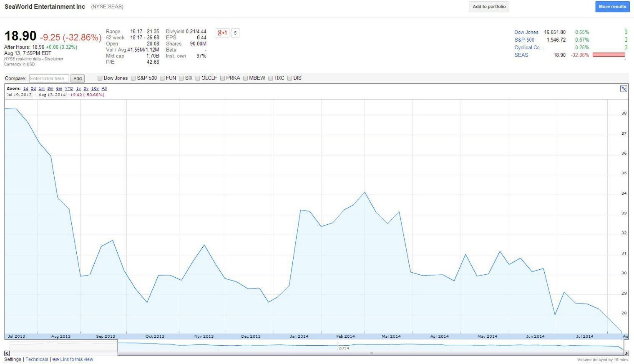
Task: Click the "Add to portfolio" button
Action: pyautogui.click(x=488, y=6)
